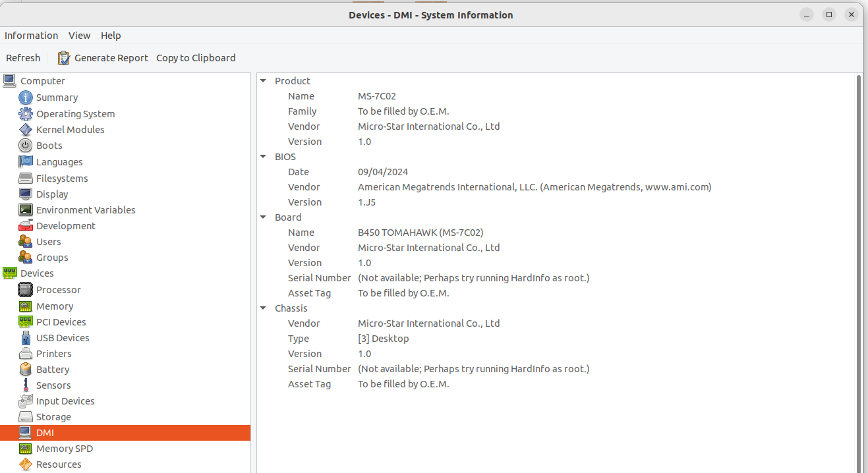Screen dimensions: 868x473
Task: Click the Development icon
Action: coord(26,226)
